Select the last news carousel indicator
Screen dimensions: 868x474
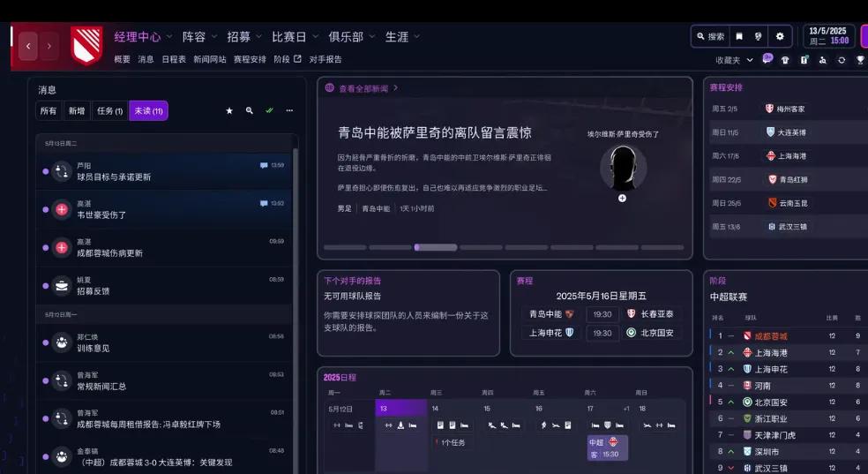[x=662, y=247]
